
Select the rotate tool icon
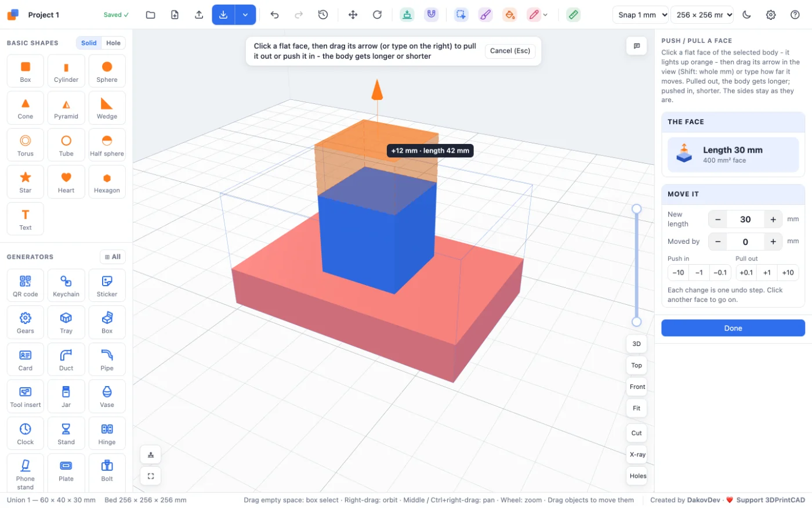pos(377,15)
